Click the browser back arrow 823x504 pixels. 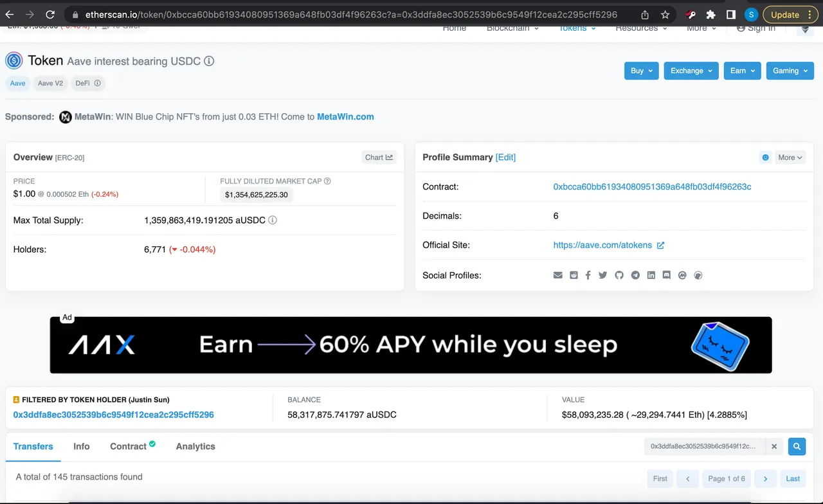pyautogui.click(x=10, y=14)
